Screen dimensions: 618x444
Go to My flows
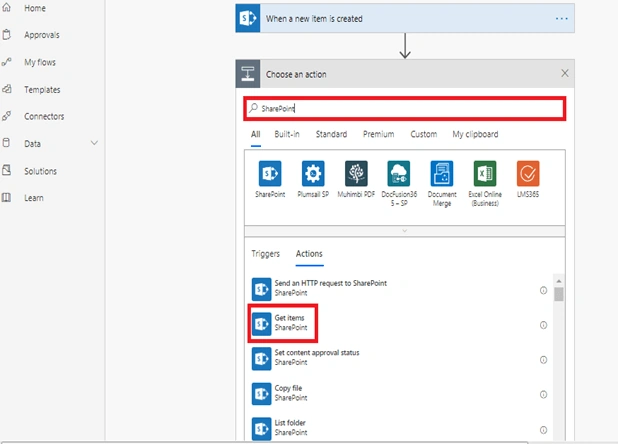point(40,62)
